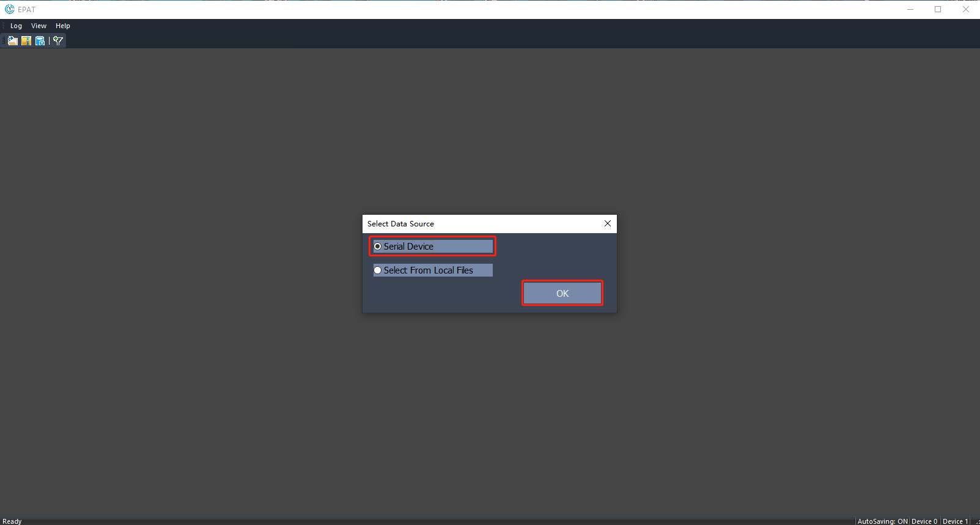Click the open folder reload toolbar icon

pos(13,41)
